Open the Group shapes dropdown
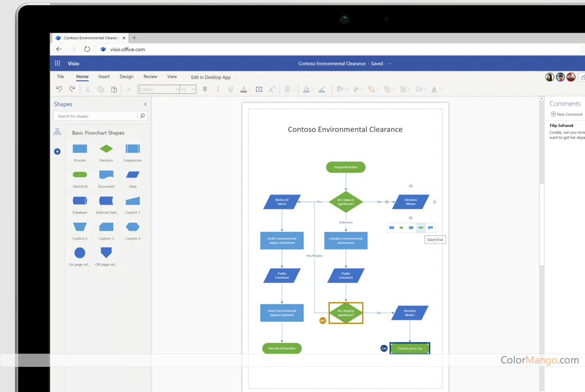 pos(405,90)
